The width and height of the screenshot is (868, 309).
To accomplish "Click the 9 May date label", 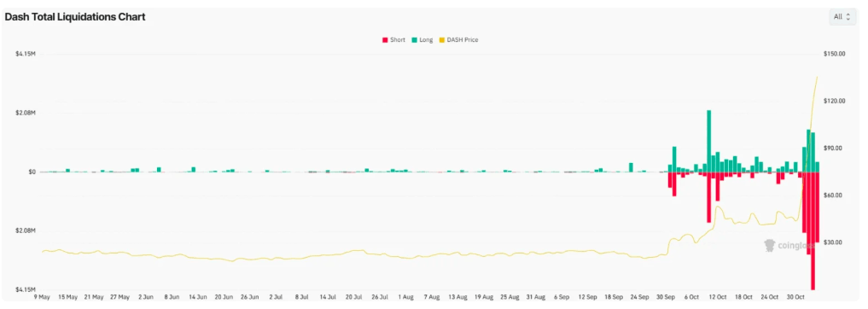I will (x=42, y=297).
